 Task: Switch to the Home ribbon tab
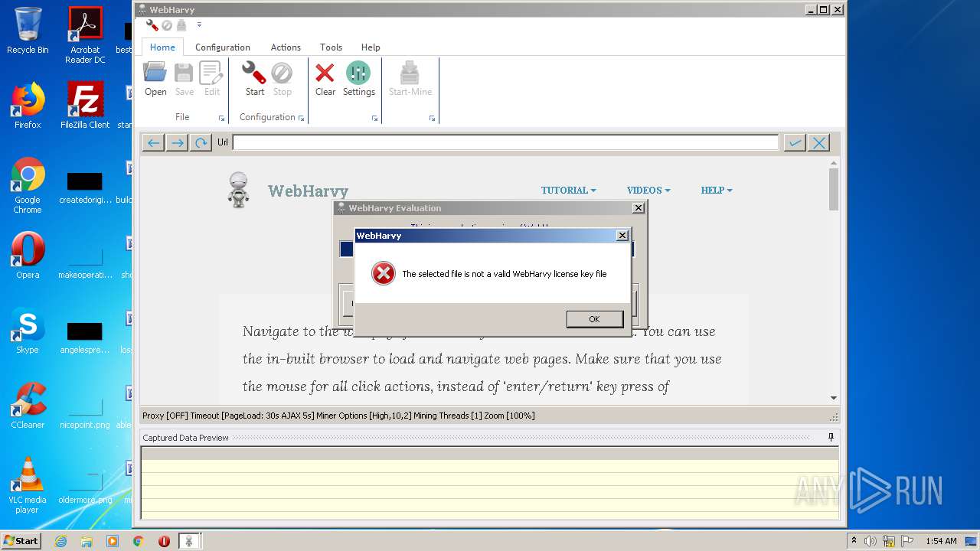coord(162,47)
